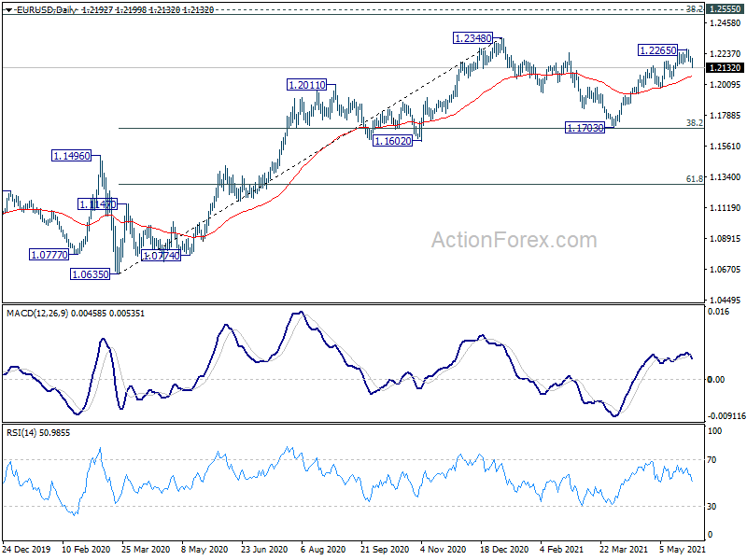Select the RSI(14) indicator label
This screenshot has width=747, height=560.
[21, 433]
